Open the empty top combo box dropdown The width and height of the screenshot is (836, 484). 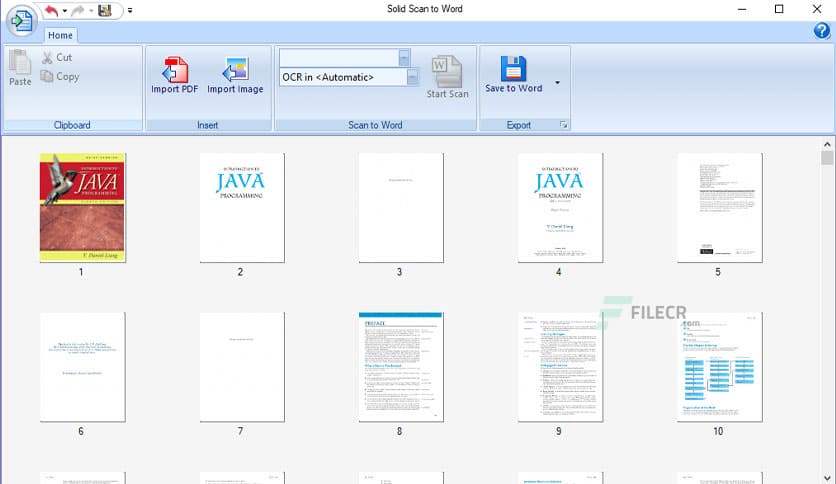click(x=404, y=58)
